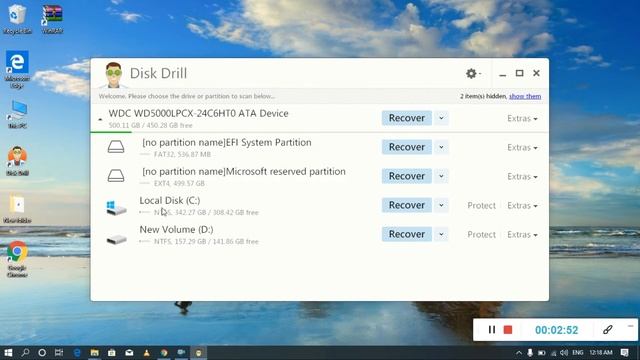The height and width of the screenshot is (360, 640).
Task: Open taskbar search
Action: [x=25, y=353]
